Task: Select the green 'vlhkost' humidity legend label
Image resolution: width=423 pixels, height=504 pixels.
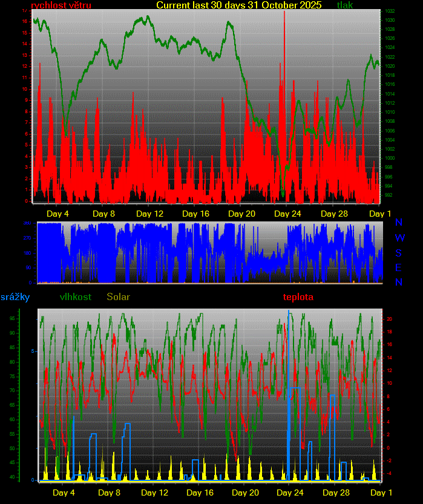Action: [x=76, y=297]
